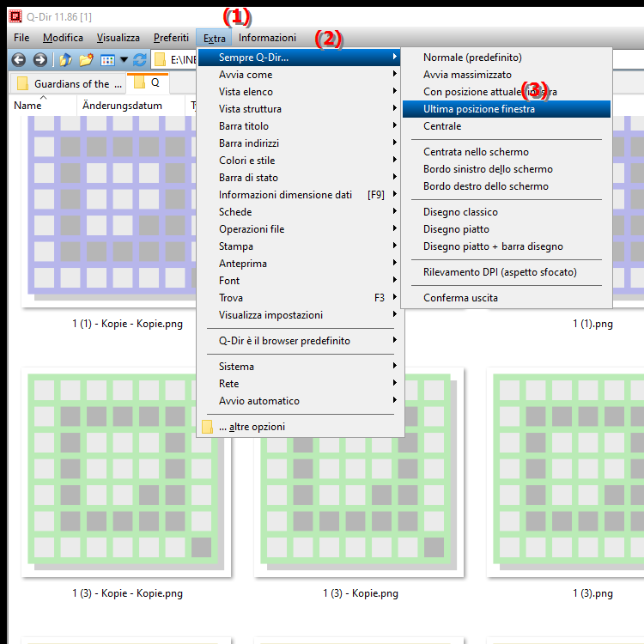Screen dimensions: 644x644
Task: Switch to Guardians of the ... tab
Action: 68,84
